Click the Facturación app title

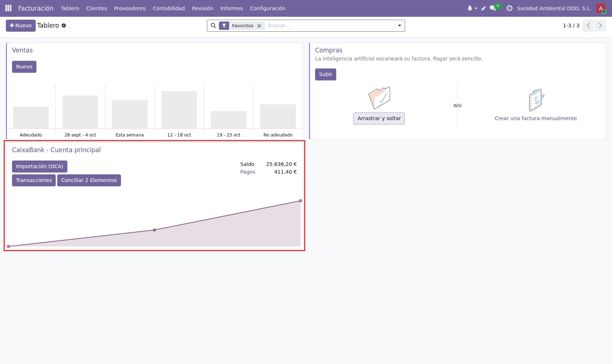[36, 8]
